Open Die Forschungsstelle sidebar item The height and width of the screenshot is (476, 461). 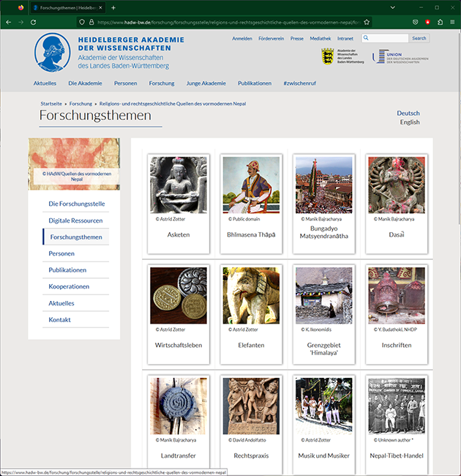(77, 204)
